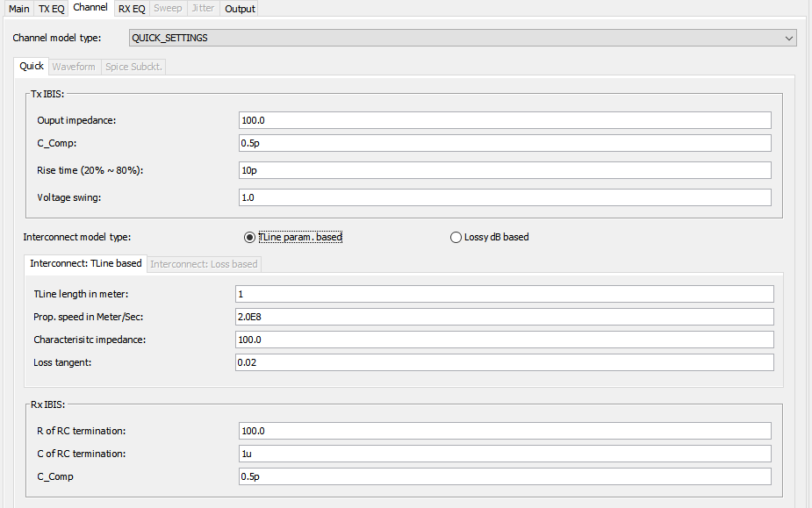Select the TLine param. based radio button

pyautogui.click(x=250, y=237)
